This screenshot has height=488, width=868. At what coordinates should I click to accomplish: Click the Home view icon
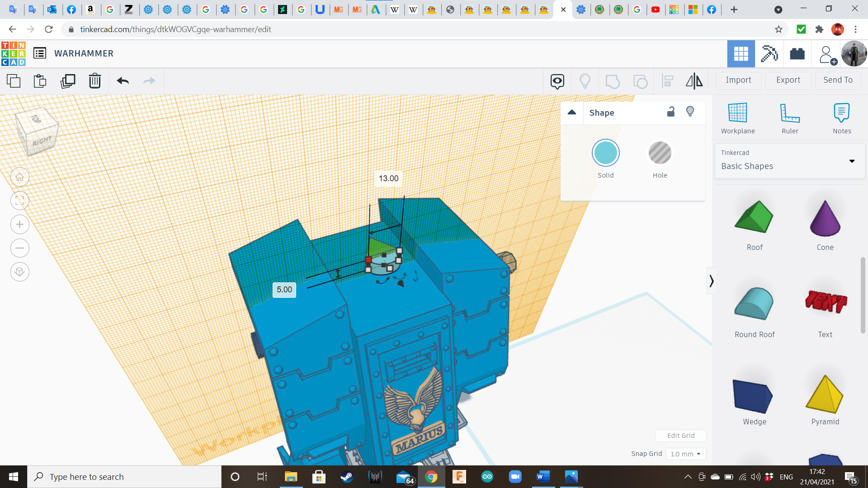pos(20,177)
